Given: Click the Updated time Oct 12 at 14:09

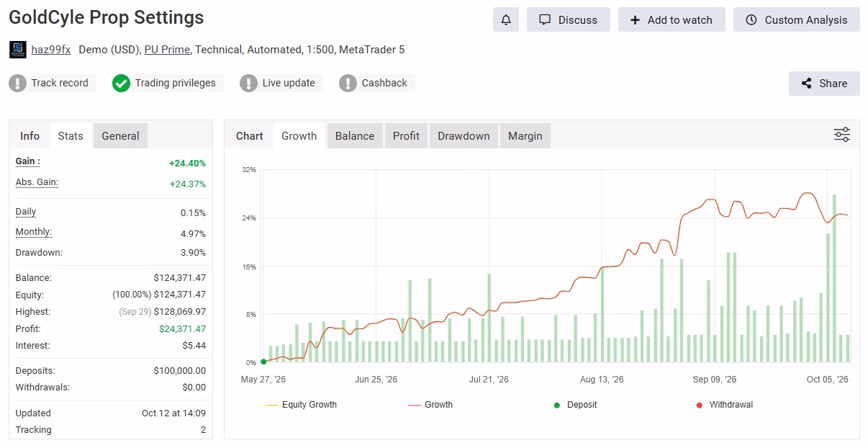Looking at the screenshot, I should point(173,413).
